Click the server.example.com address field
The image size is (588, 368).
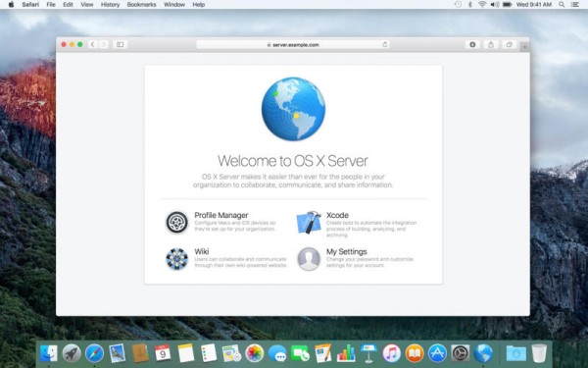(293, 44)
